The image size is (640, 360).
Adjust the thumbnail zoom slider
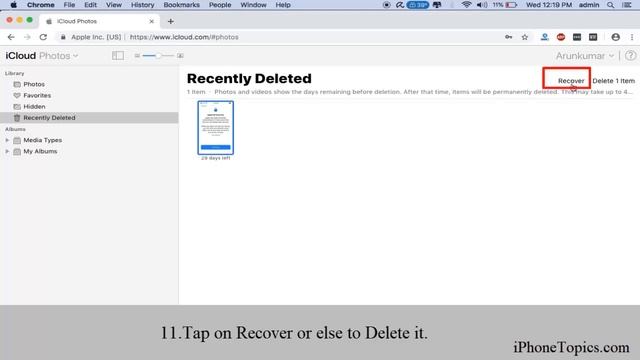(158, 56)
